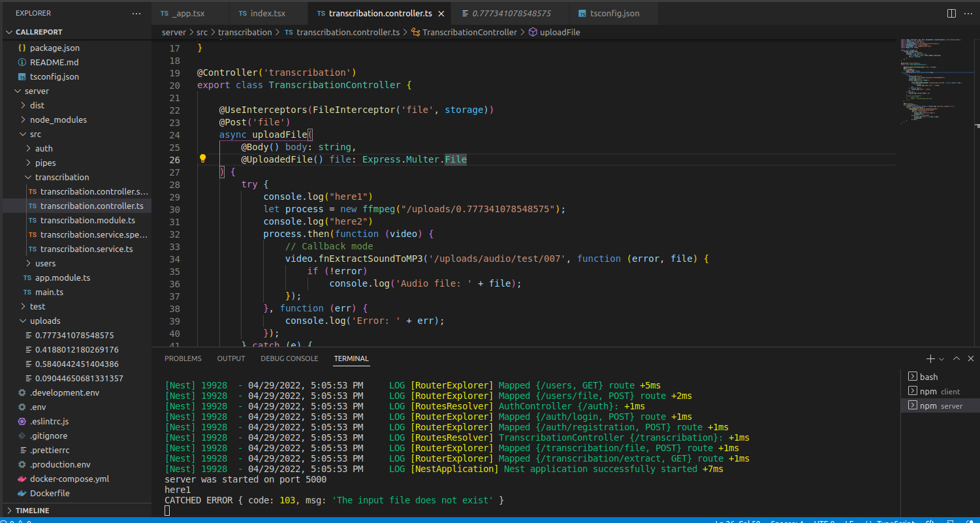This screenshot has height=523, width=980.
Task: Open main.ts file
Action: pyautogui.click(x=77, y=292)
